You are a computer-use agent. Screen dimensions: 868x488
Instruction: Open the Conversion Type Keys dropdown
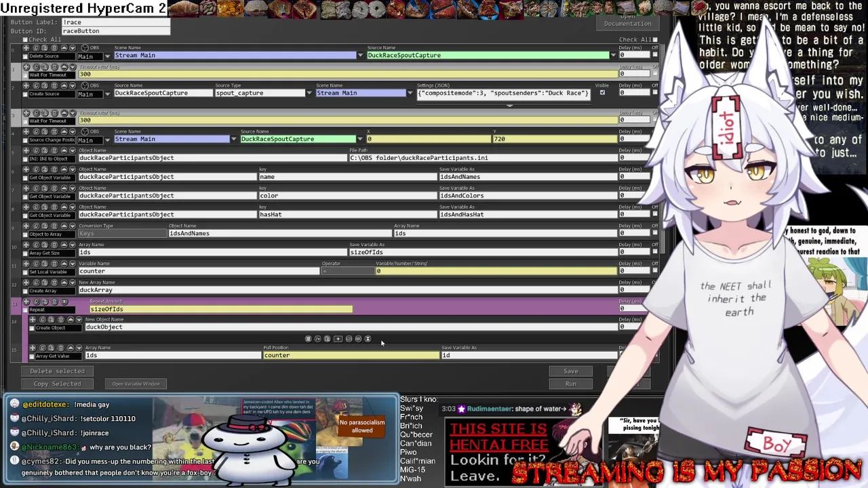(123, 233)
